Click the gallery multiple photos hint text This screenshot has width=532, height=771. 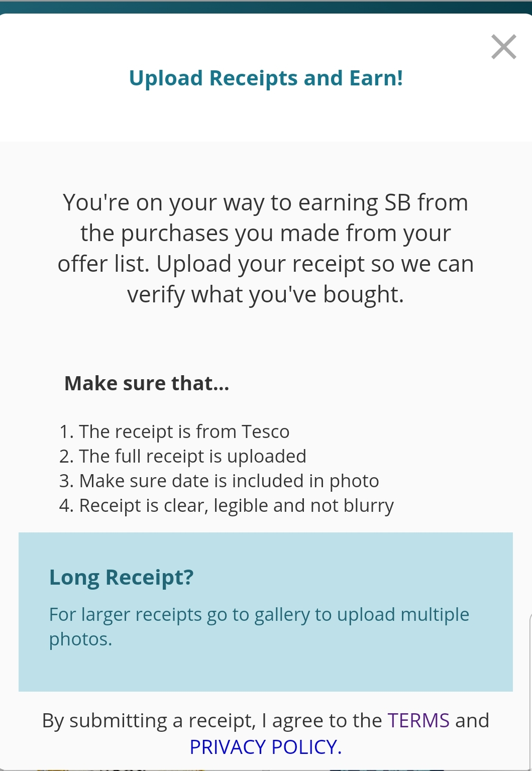(x=259, y=626)
